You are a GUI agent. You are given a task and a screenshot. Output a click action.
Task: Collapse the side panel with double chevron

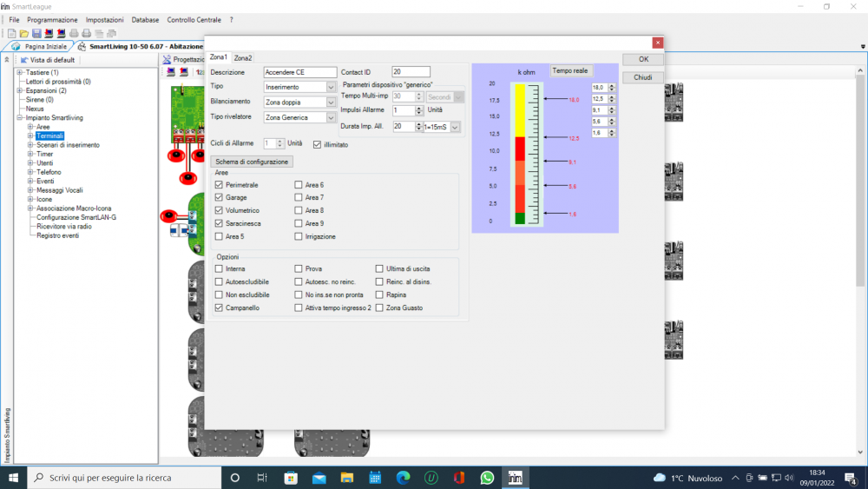(x=7, y=60)
